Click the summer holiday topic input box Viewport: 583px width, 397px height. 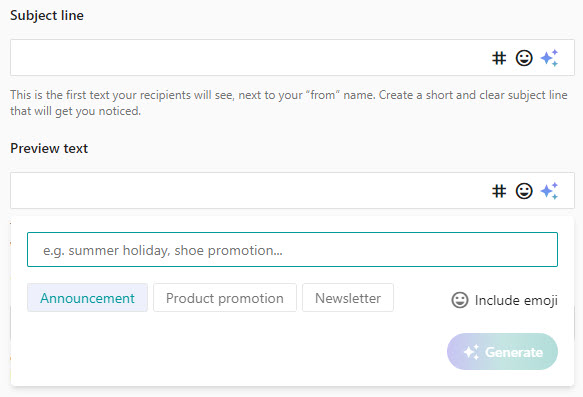pyautogui.click(x=292, y=250)
